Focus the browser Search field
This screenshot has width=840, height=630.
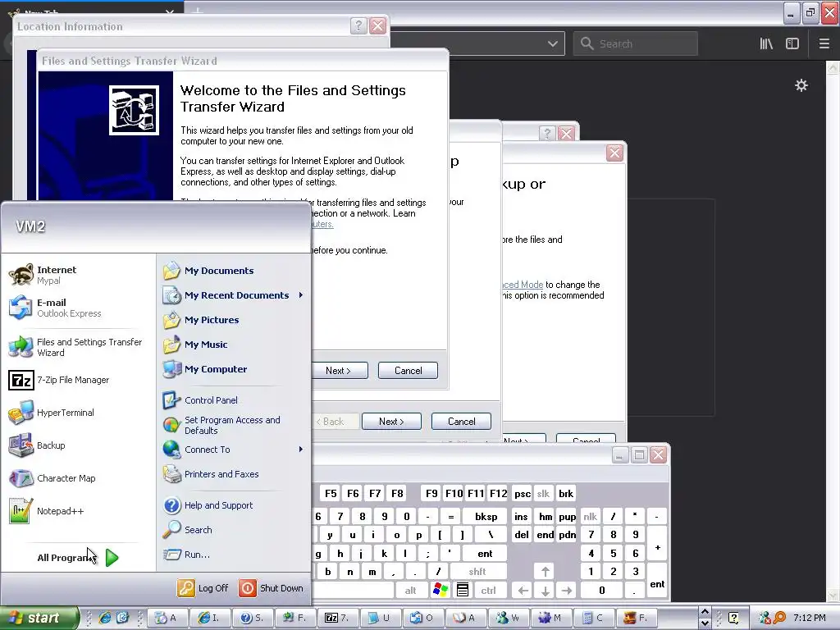tap(636, 44)
